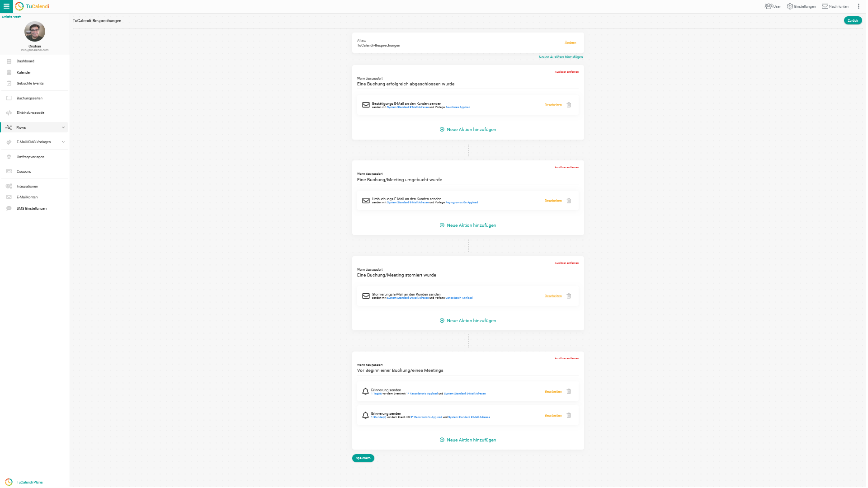Expand the Flows chevron
868x488 pixels.
(63, 128)
